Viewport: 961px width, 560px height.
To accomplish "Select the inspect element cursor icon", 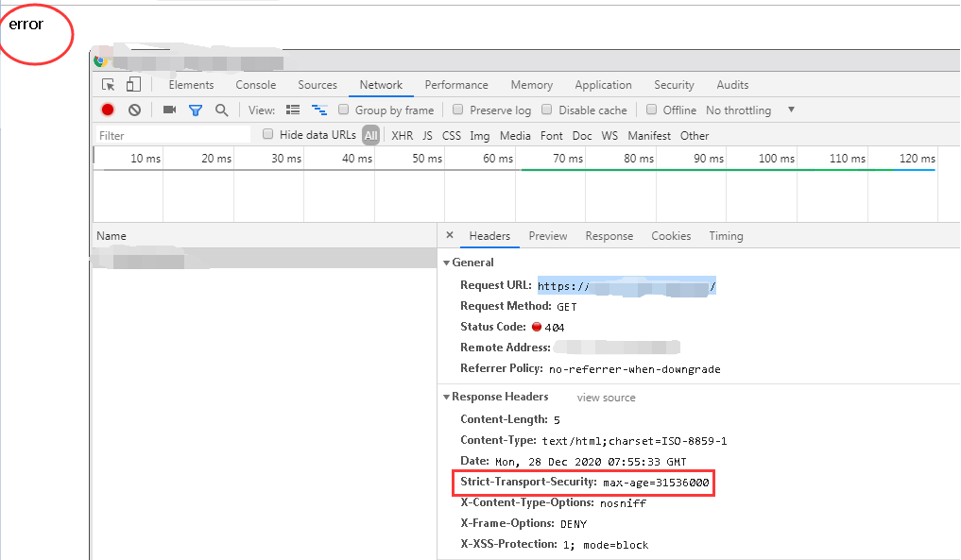I will [x=109, y=84].
